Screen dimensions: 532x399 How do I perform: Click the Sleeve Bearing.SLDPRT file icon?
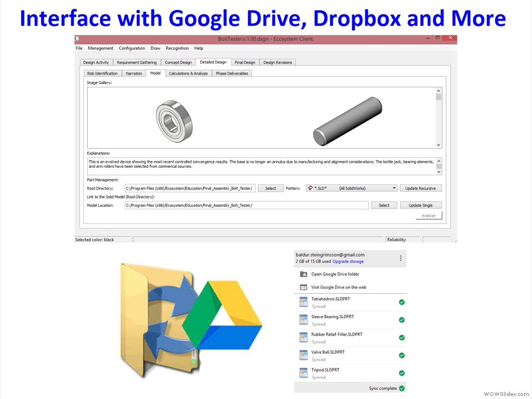pyautogui.click(x=303, y=320)
